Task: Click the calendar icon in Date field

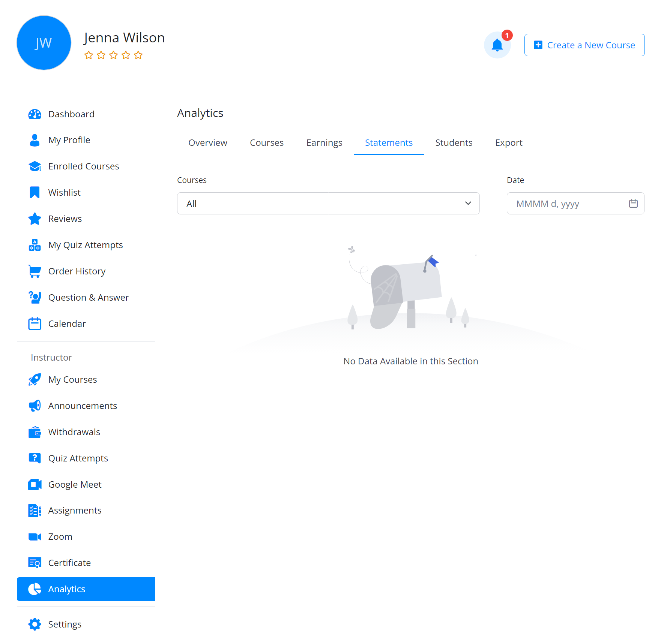Action: [x=633, y=204]
